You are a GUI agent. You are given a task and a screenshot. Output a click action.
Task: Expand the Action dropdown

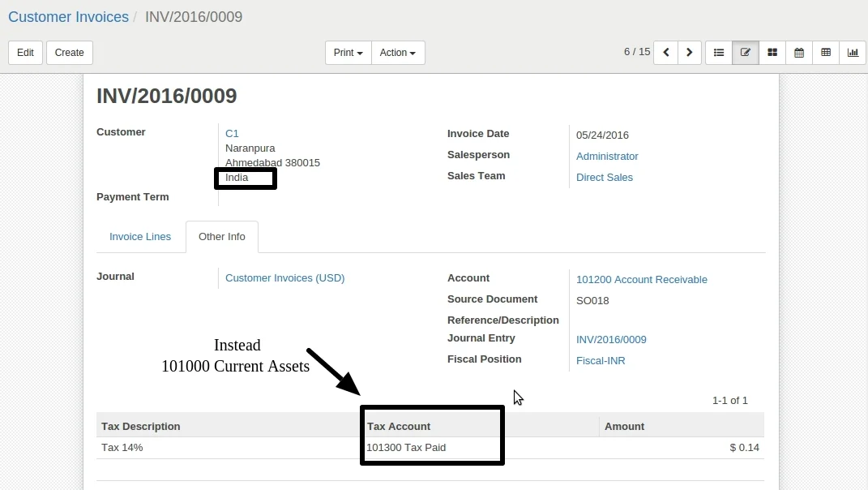397,52
